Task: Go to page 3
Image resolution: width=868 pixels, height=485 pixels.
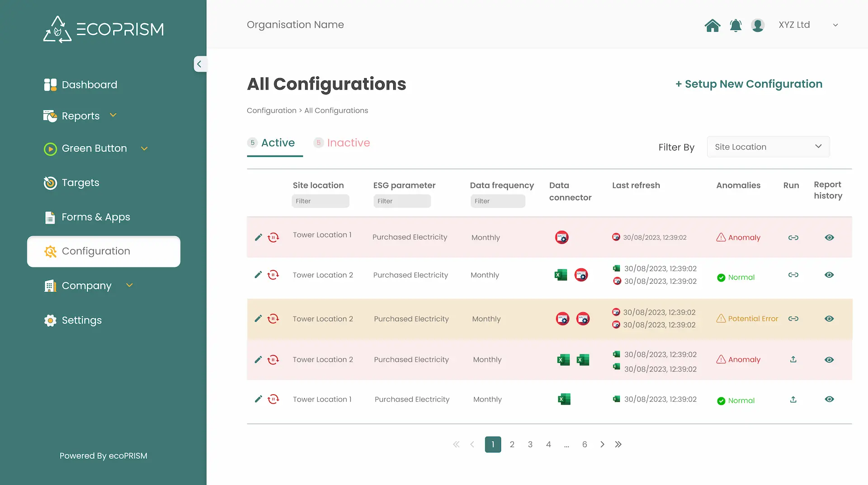Action: pyautogui.click(x=530, y=444)
